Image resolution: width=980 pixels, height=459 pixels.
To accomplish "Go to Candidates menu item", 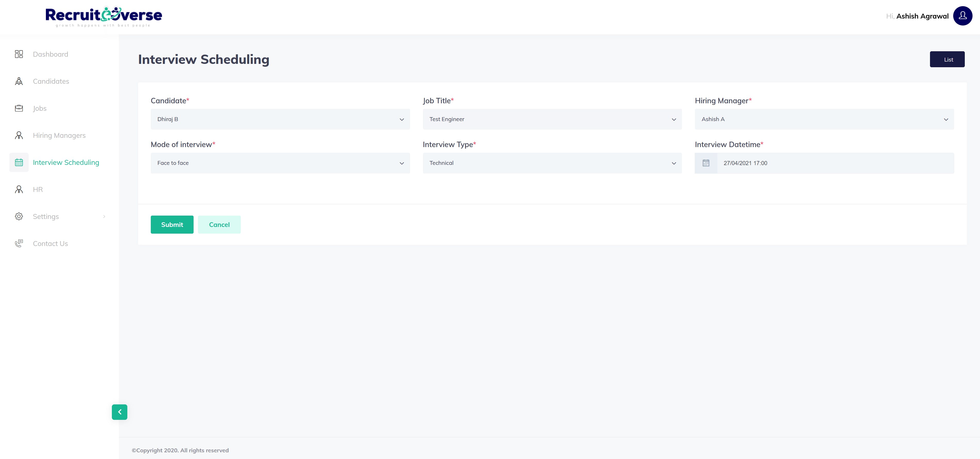I will [x=51, y=81].
